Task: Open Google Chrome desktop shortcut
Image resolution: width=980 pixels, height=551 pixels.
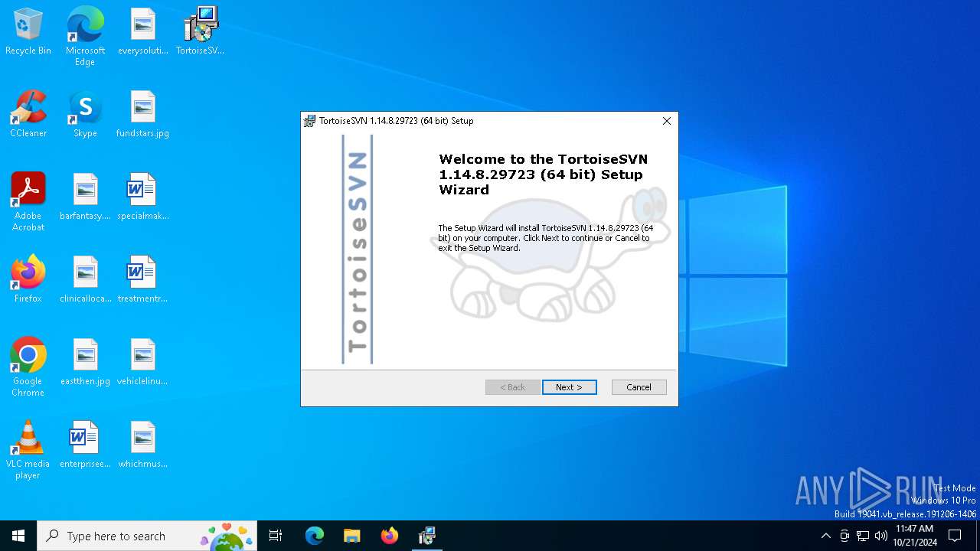Action: (x=28, y=367)
